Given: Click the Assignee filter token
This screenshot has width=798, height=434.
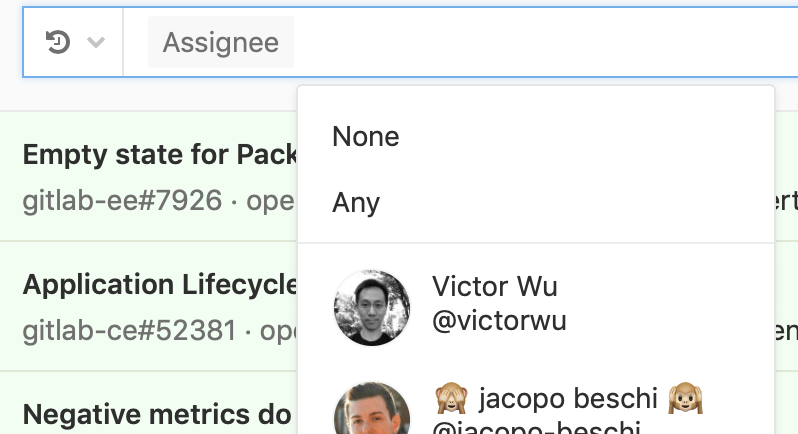Looking at the screenshot, I should point(221,43).
